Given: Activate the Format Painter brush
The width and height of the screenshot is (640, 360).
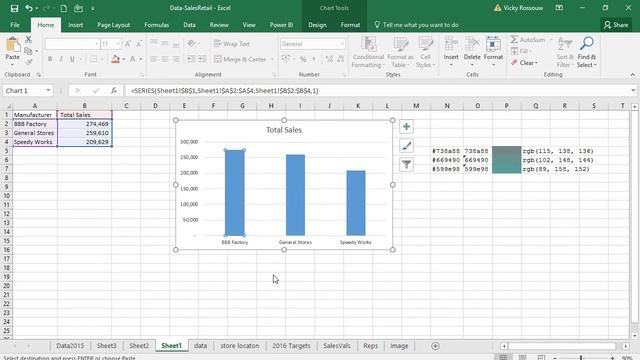Looking at the screenshot, I should tap(28, 62).
